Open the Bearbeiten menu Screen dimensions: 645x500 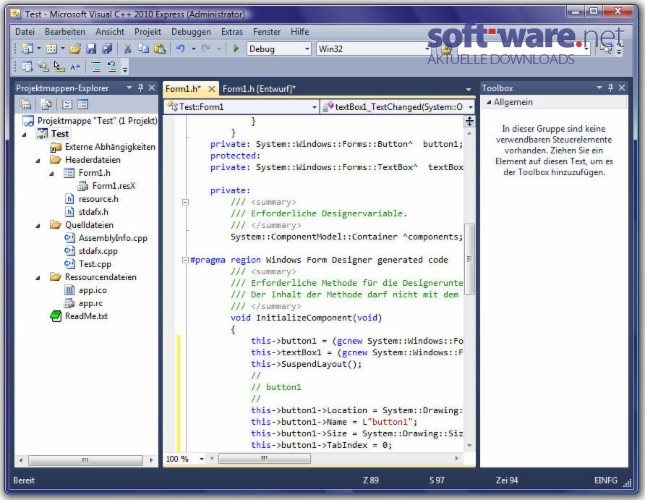65,32
